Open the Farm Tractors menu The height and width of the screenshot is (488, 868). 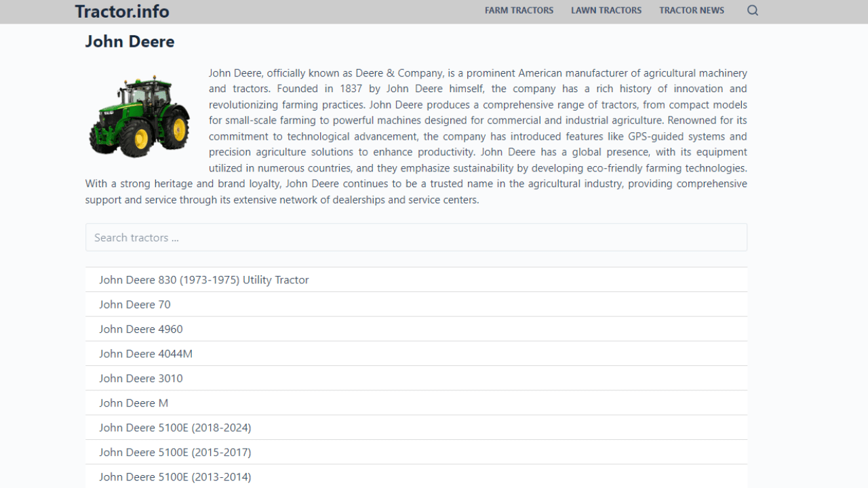pyautogui.click(x=519, y=10)
